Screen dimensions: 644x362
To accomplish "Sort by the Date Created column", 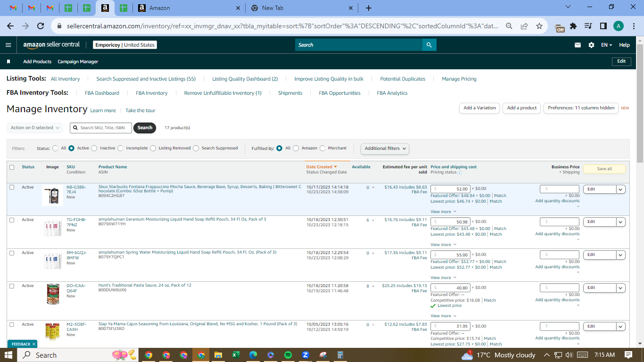I will (322, 167).
